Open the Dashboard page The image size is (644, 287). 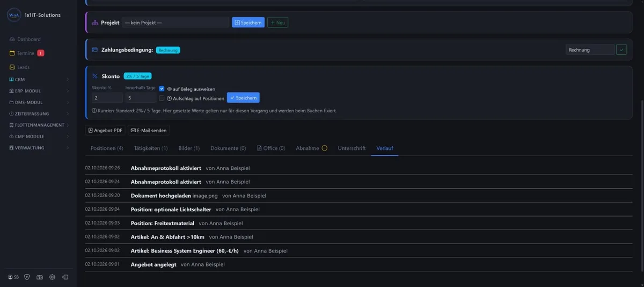pos(25,39)
